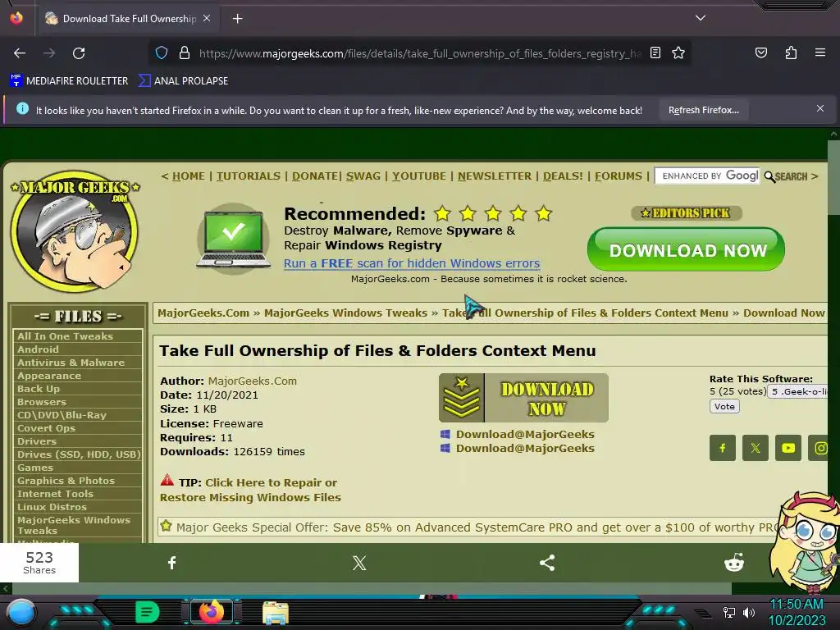Open the Instagram icon under rating

pos(819,448)
